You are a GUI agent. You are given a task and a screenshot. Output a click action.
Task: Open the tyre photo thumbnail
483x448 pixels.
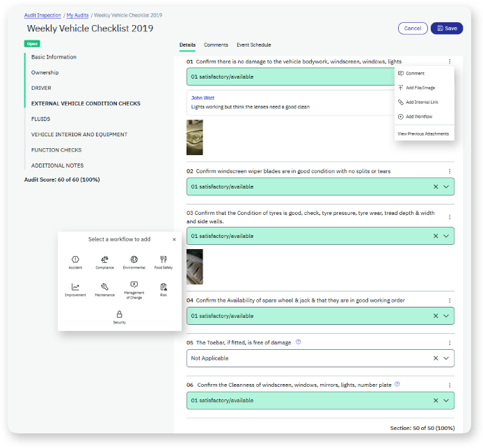[195, 266]
